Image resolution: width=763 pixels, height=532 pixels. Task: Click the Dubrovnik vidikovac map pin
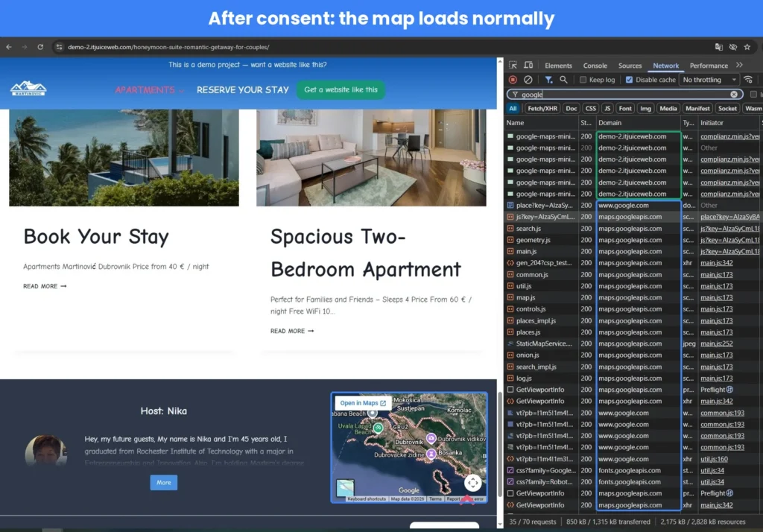click(x=431, y=438)
